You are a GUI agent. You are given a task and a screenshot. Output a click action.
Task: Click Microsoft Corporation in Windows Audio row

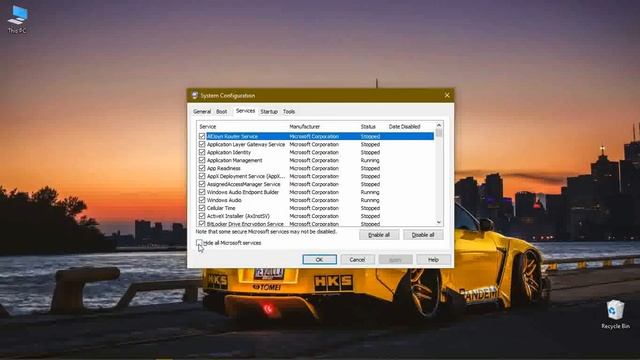(314, 200)
